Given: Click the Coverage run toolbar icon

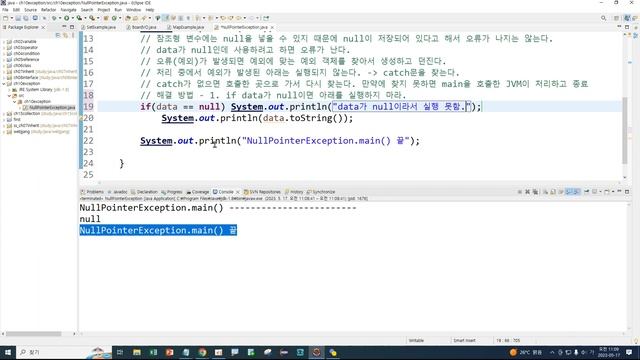Looking at the screenshot, I should (79, 18).
